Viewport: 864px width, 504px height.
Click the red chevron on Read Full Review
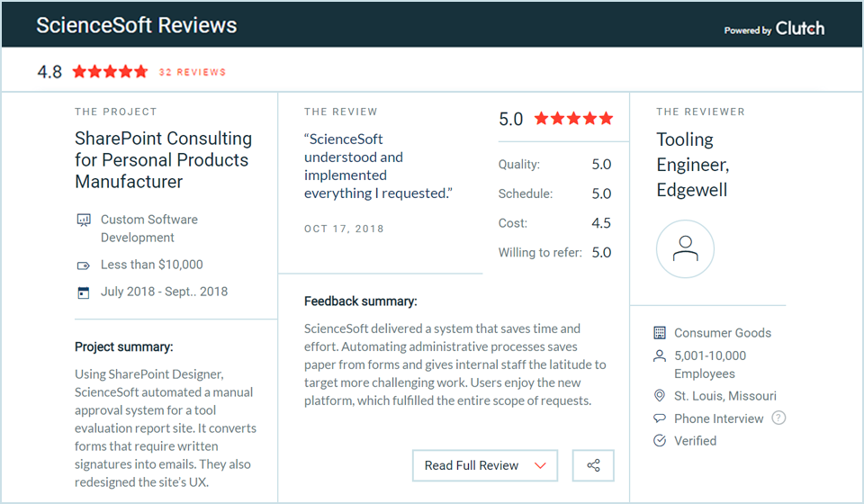(540, 465)
